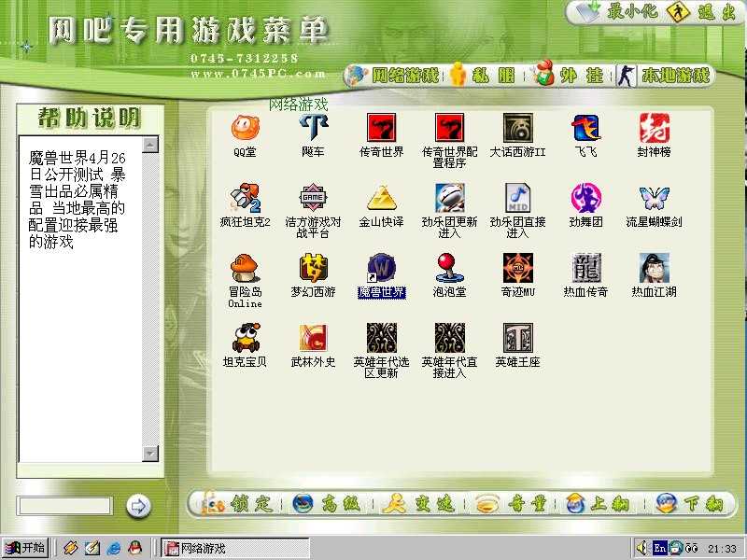Switch to the 外挂 category tab
747x560 pixels.
point(570,76)
